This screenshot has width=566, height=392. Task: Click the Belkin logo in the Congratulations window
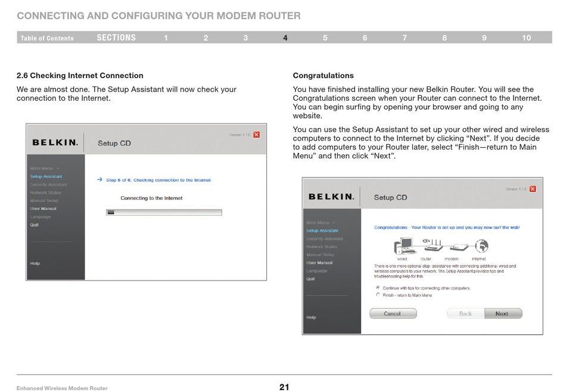[331, 197]
